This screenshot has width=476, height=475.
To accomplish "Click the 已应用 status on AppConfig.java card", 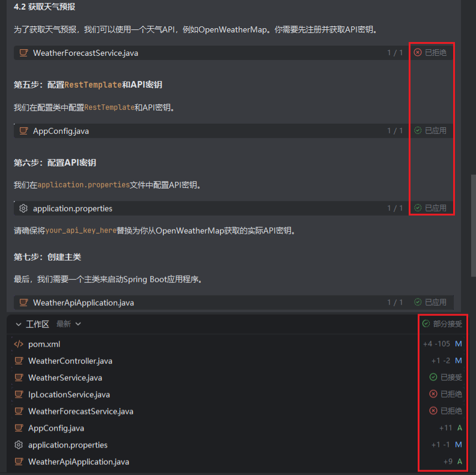I will coord(435,130).
